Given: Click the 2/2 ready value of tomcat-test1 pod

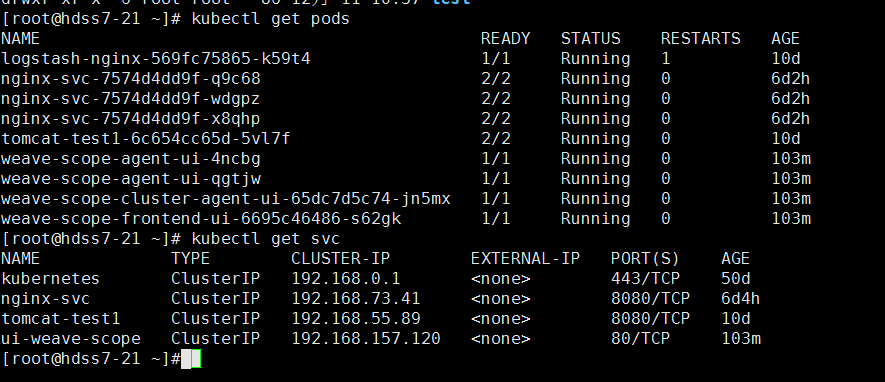Looking at the screenshot, I should 496,139.
